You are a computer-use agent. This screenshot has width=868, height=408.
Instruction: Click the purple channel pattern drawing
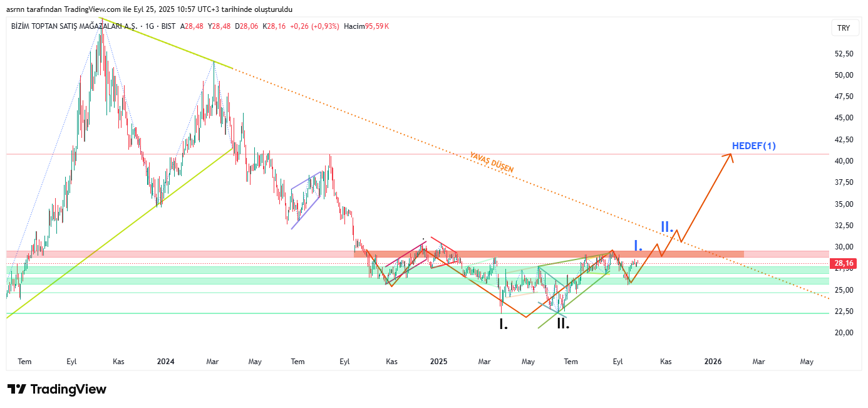(307, 201)
